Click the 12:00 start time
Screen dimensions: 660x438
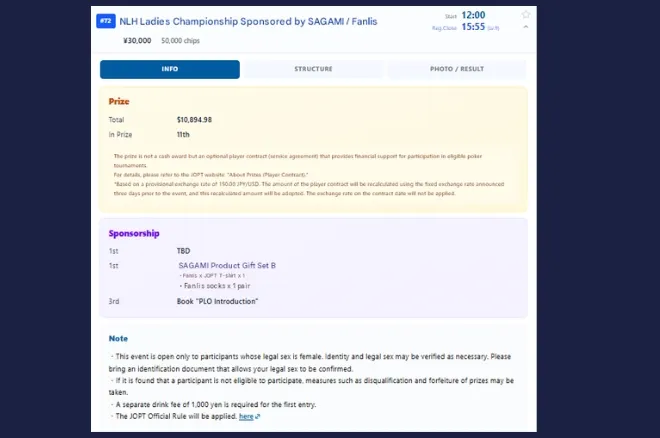point(474,15)
